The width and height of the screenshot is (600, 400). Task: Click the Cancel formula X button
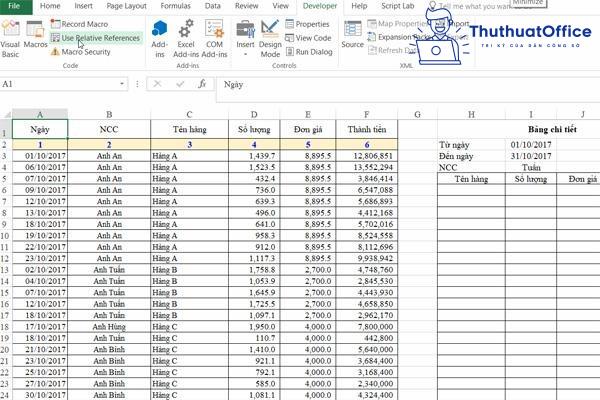click(x=157, y=84)
